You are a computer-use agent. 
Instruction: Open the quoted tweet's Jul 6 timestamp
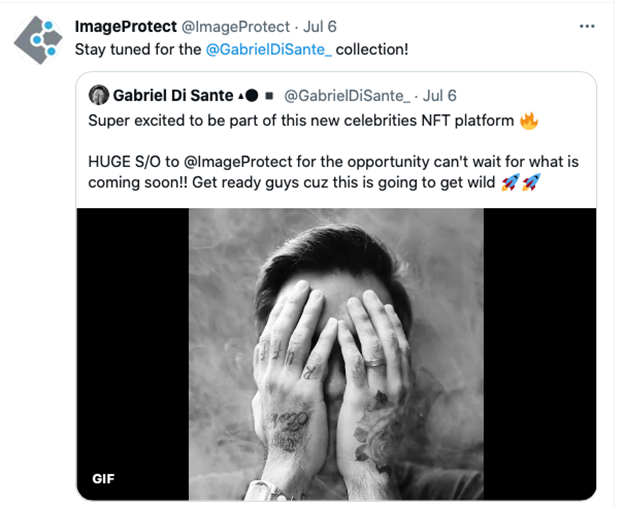coord(439,96)
